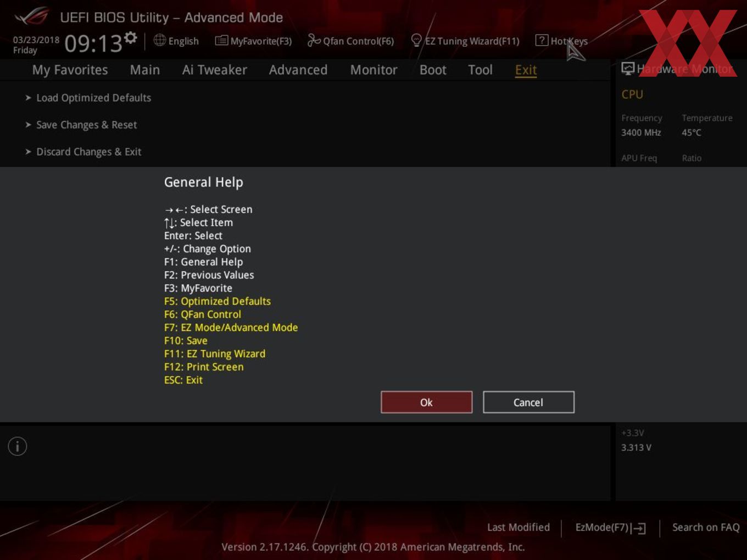Dismiss General Help with Cancel
Image resolution: width=747 pixels, height=560 pixels.
pyautogui.click(x=528, y=402)
